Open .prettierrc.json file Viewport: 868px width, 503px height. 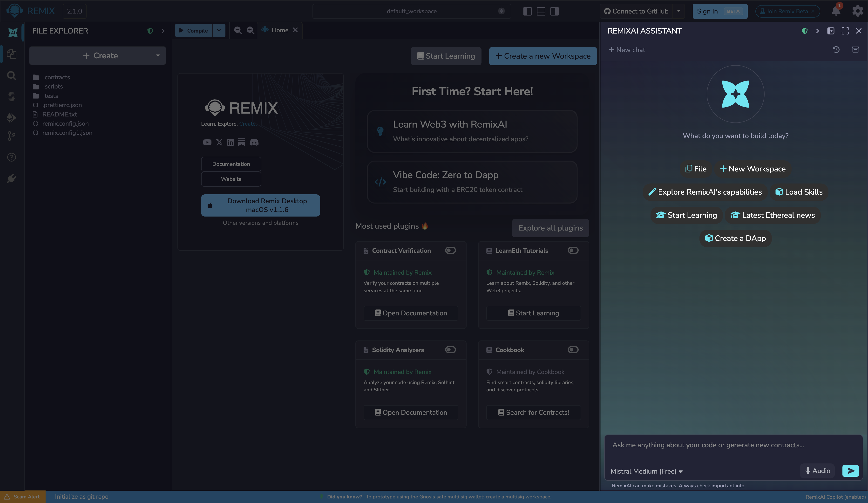62,105
